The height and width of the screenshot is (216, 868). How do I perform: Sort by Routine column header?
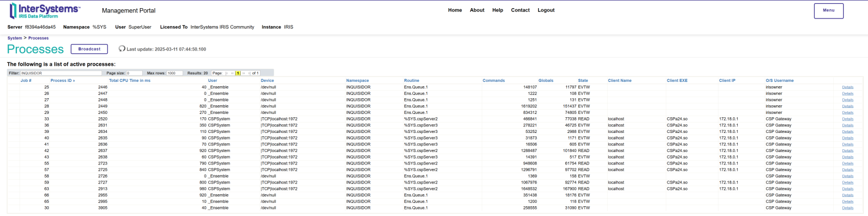pyautogui.click(x=412, y=80)
